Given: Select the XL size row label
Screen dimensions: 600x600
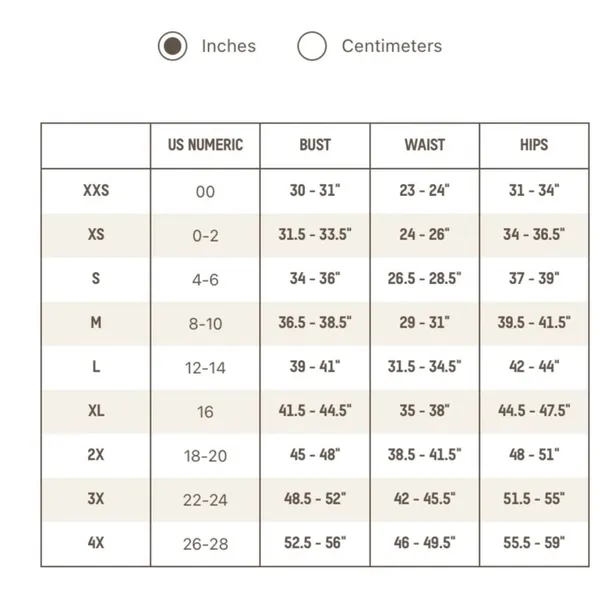Looking at the screenshot, I should click(x=96, y=411).
